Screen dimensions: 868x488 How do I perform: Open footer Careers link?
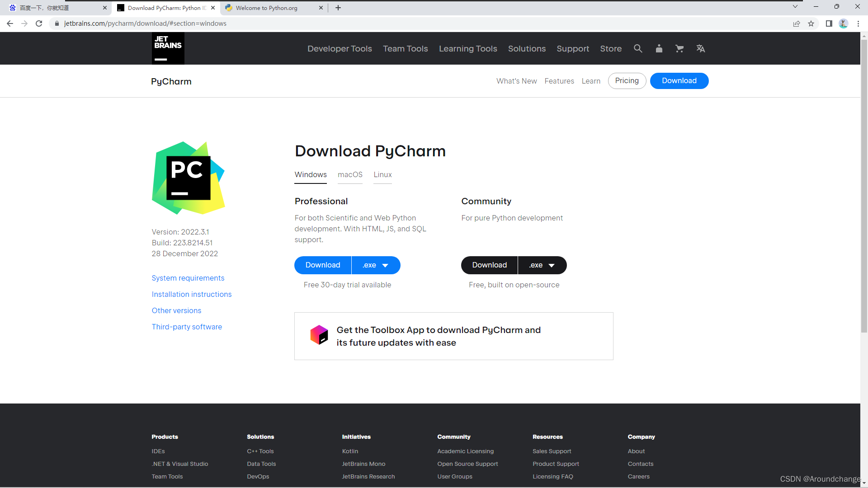[639, 477]
